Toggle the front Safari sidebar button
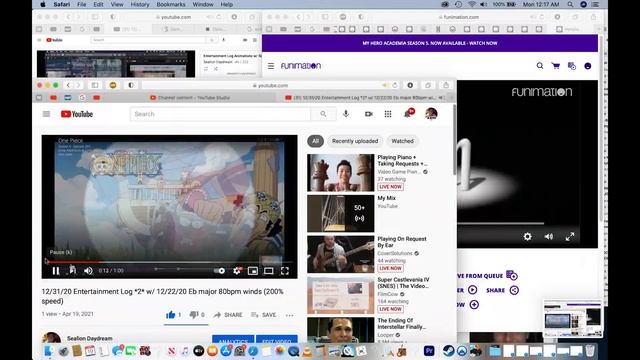Image resolution: width=640 pixels, height=360 pixels. (x=95, y=85)
